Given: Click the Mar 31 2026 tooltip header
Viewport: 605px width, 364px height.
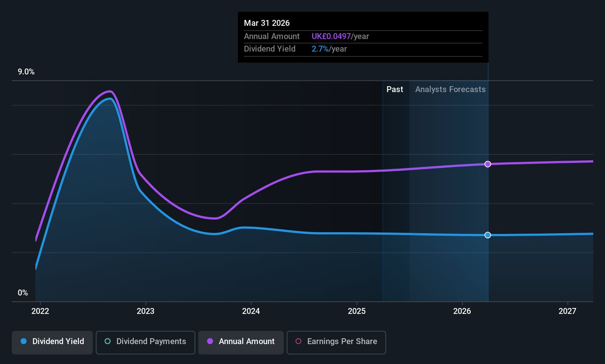Looking at the screenshot, I should (267, 23).
